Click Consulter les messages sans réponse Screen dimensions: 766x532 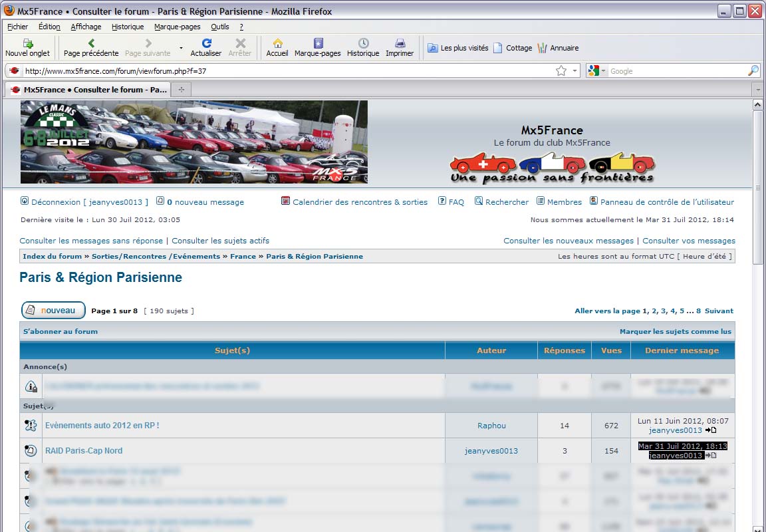(x=91, y=241)
